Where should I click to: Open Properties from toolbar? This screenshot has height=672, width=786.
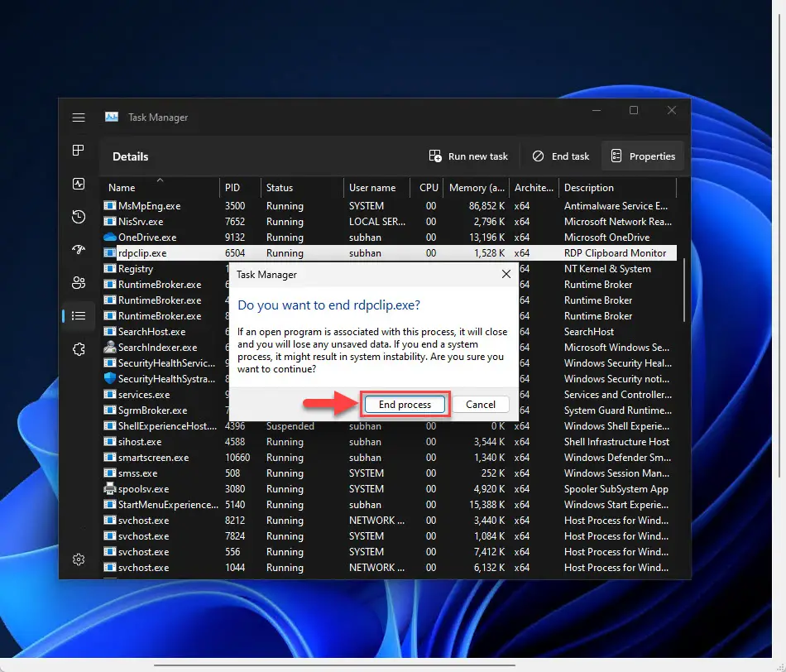(643, 156)
